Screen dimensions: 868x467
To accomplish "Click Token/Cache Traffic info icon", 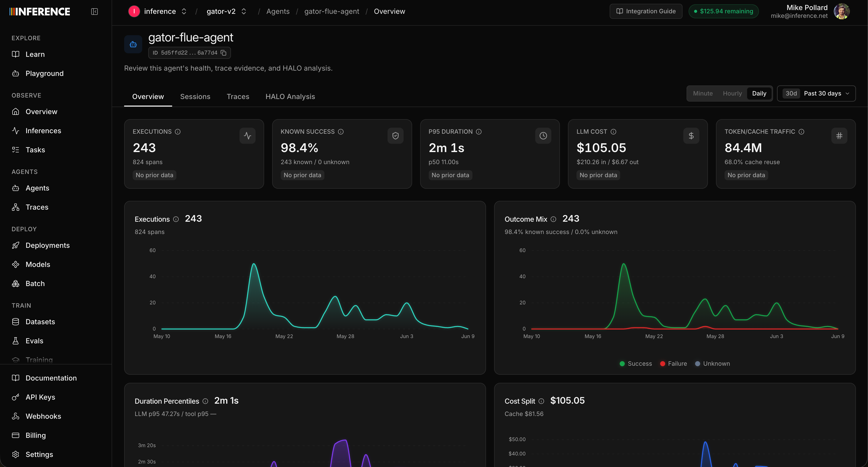I will click(x=801, y=132).
